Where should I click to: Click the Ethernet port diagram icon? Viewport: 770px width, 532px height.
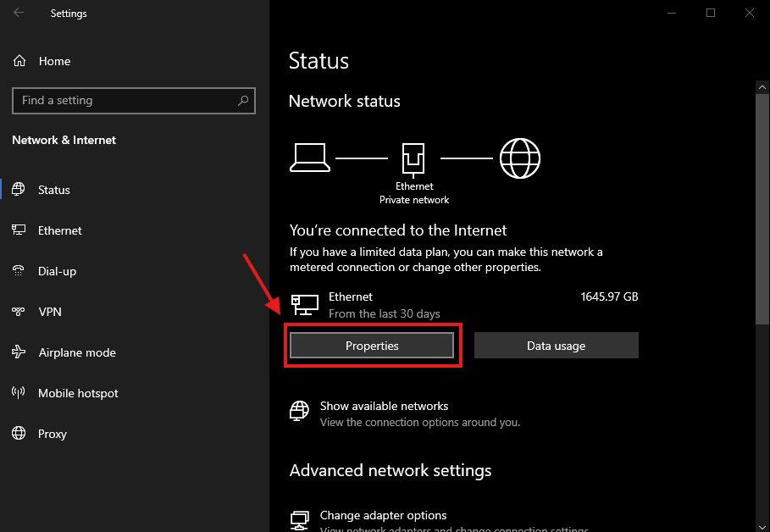413,159
